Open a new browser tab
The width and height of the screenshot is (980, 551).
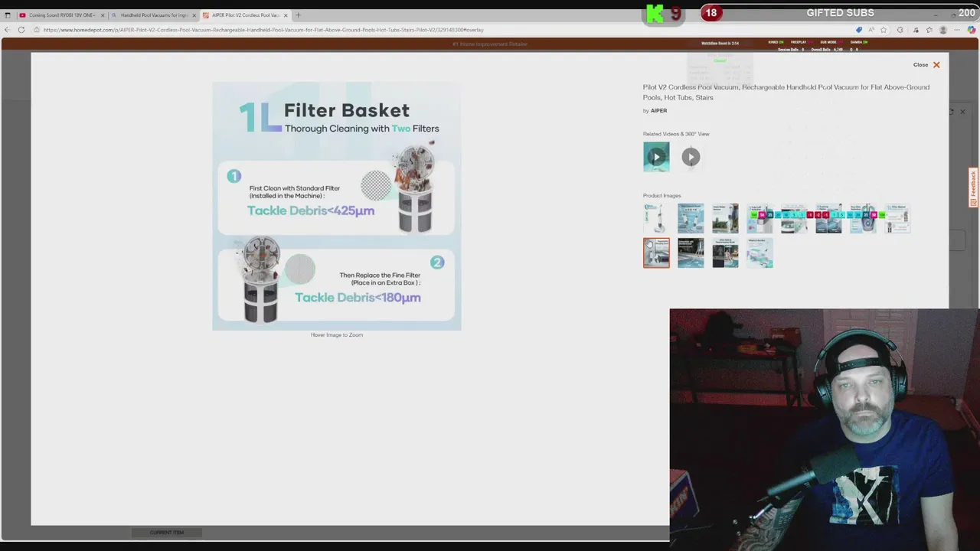click(x=298, y=15)
